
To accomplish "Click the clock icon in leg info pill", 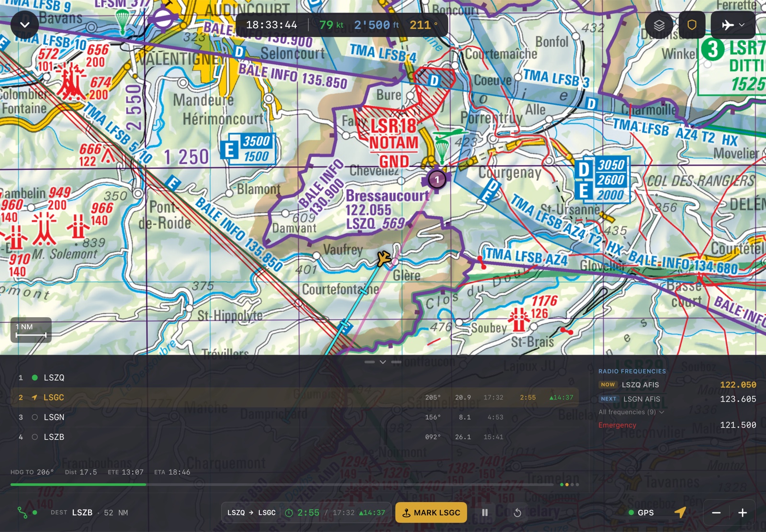I will pyautogui.click(x=289, y=512).
